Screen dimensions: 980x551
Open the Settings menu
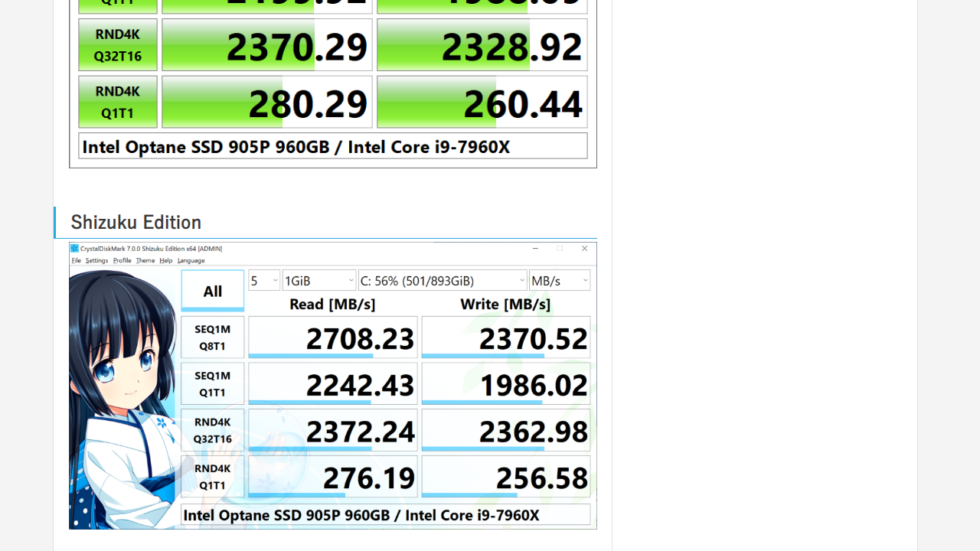[96, 260]
